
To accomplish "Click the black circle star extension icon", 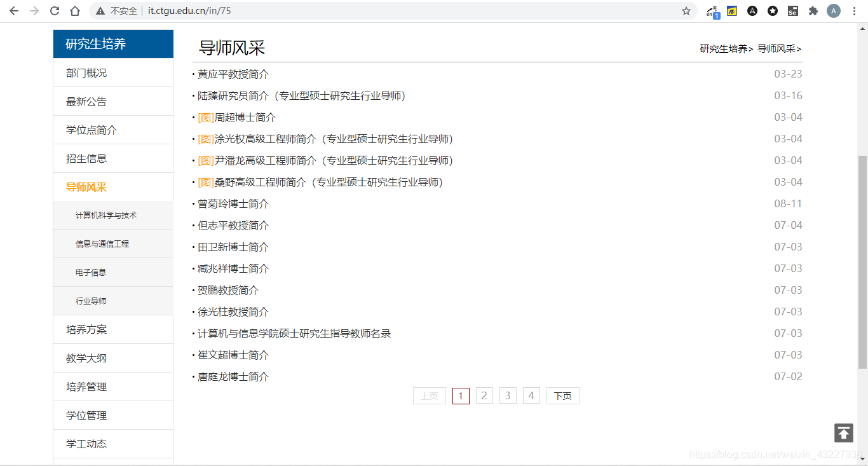I will coord(773,11).
